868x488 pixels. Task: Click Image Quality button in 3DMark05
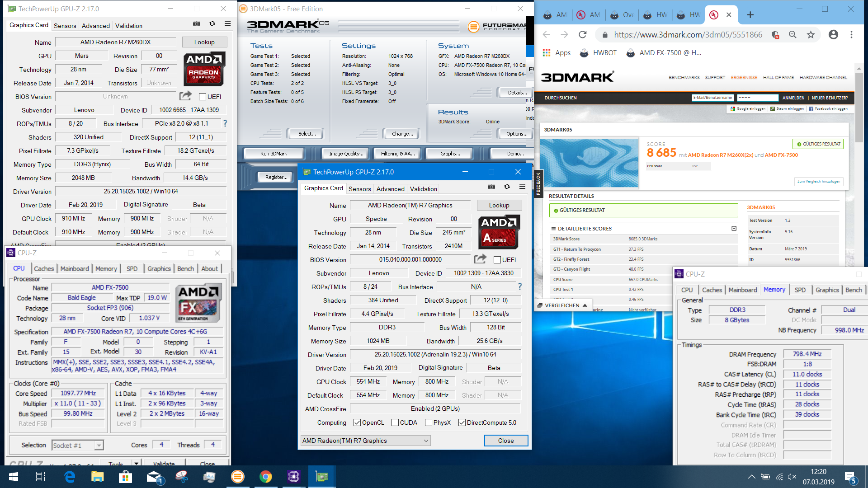click(x=346, y=154)
